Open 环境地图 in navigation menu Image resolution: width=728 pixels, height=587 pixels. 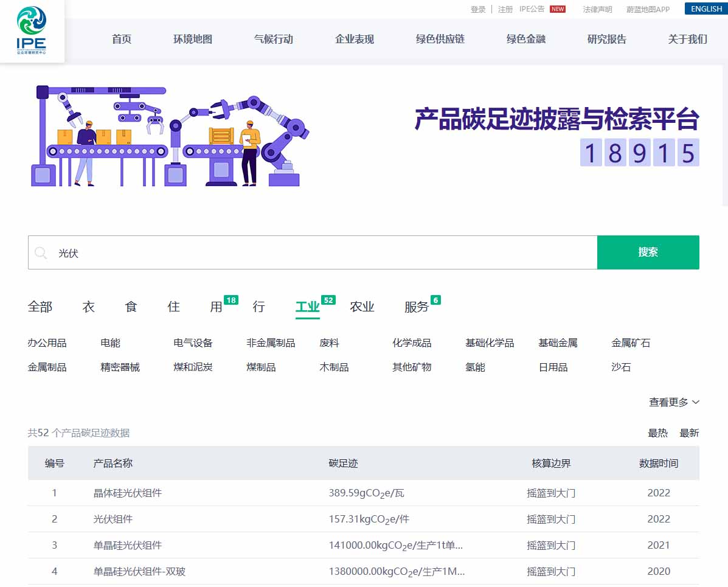[x=193, y=40]
